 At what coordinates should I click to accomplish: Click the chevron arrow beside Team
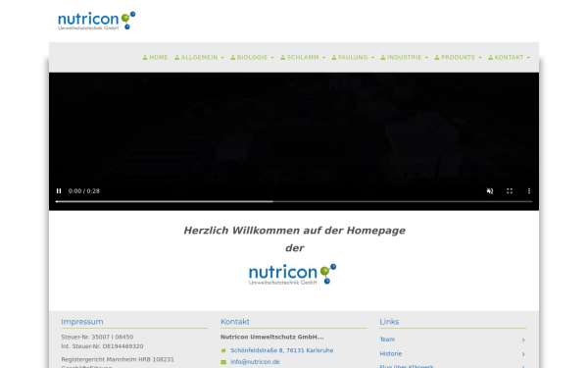point(523,340)
